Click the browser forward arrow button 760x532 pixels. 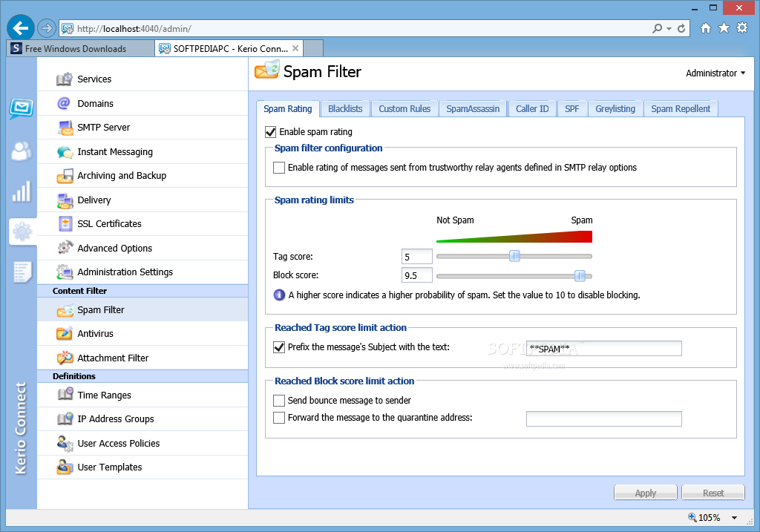(x=47, y=29)
